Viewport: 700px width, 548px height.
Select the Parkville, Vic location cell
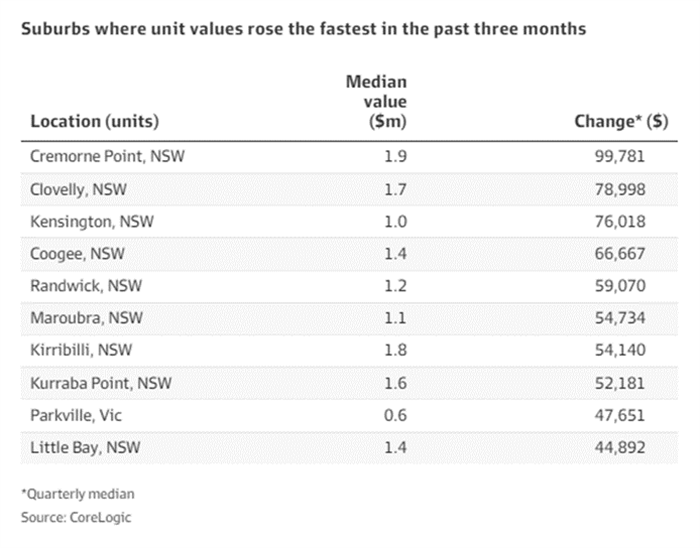pyautogui.click(x=77, y=415)
